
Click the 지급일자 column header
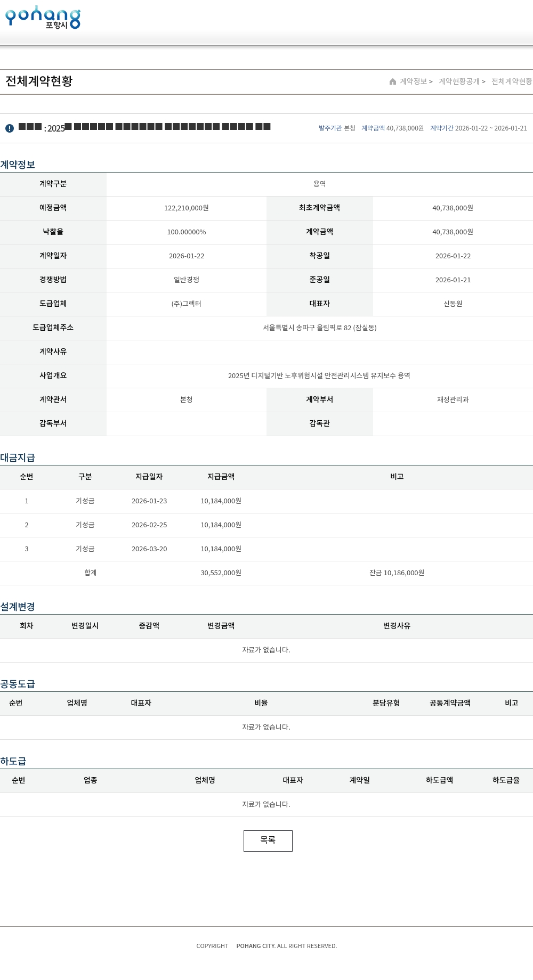point(149,477)
